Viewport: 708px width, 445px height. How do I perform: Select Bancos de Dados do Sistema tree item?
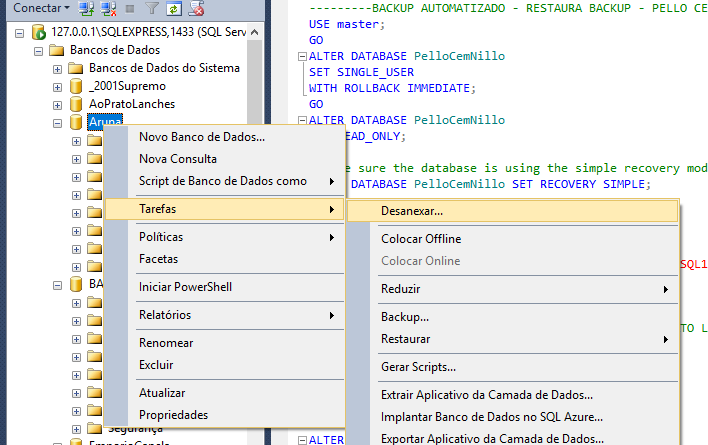[164, 68]
